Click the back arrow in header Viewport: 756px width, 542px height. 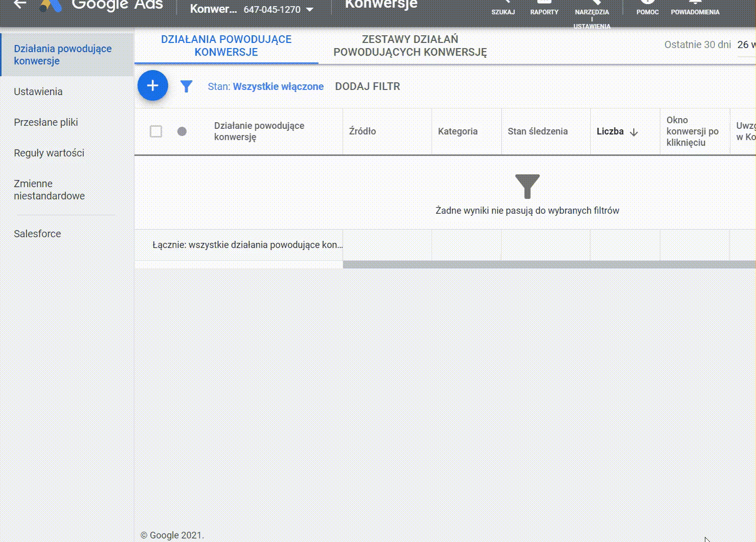[x=19, y=5]
